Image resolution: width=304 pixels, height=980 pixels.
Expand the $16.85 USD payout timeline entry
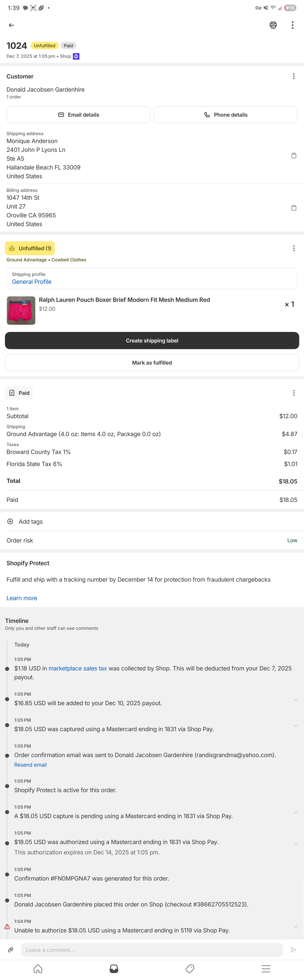coord(295,699)
